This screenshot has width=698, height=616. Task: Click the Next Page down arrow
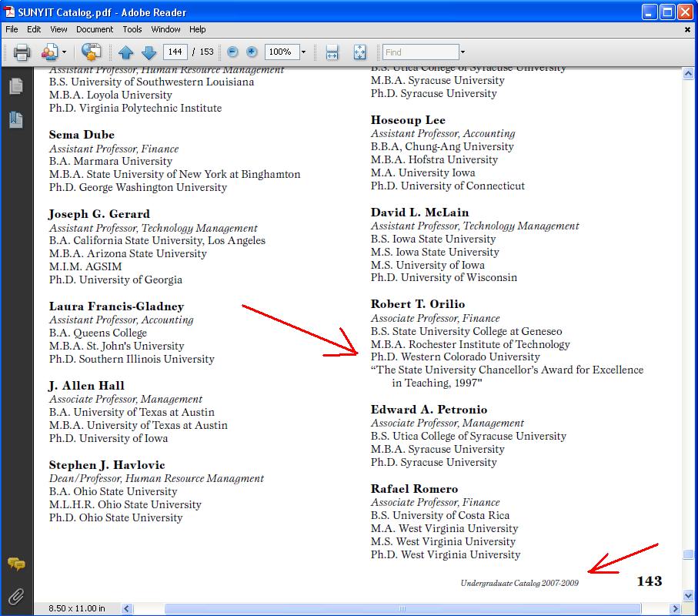pos(149,52)
